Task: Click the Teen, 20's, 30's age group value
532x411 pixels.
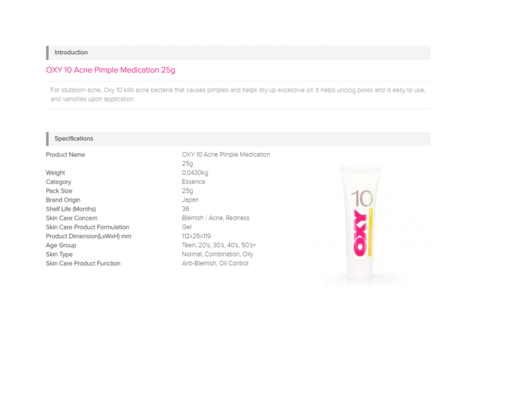Action: [219, 246]
